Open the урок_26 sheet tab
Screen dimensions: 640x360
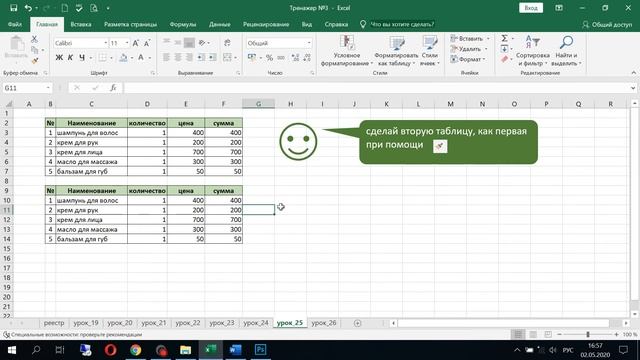pos(324,323)
